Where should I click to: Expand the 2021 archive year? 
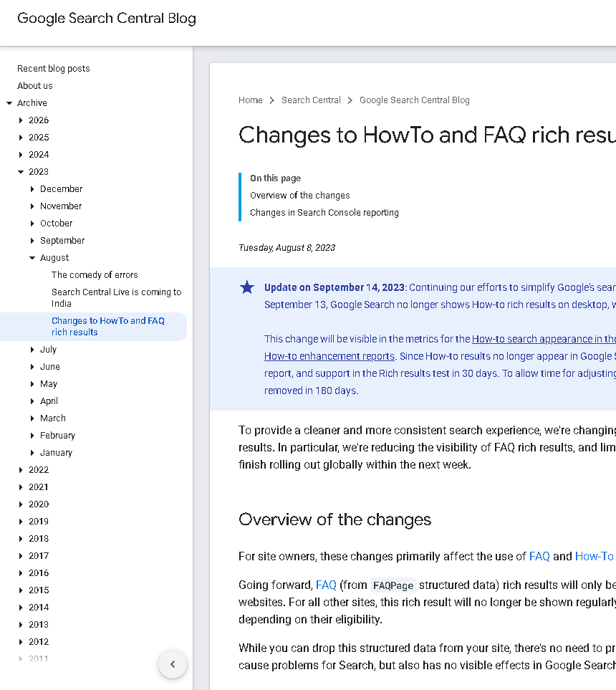tap(21, 487)
